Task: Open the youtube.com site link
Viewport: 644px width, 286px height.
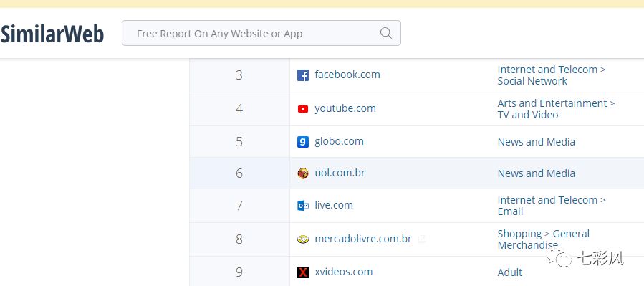Action: point(345,108)
